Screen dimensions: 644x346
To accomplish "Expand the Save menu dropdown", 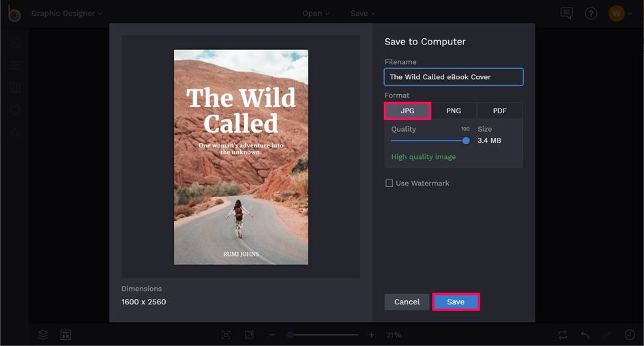I will click(363, 13).
